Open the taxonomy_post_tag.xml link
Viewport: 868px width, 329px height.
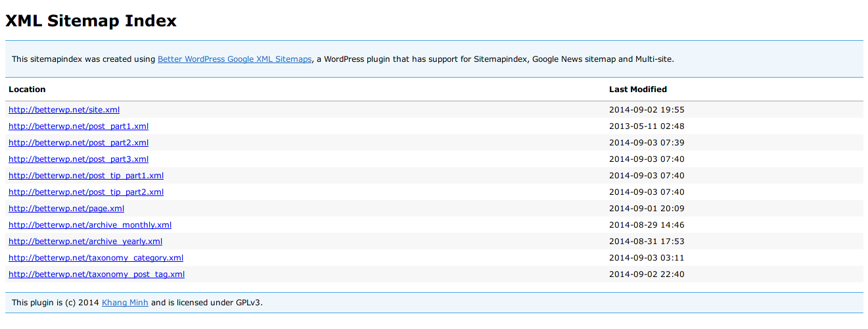(97, 274)
